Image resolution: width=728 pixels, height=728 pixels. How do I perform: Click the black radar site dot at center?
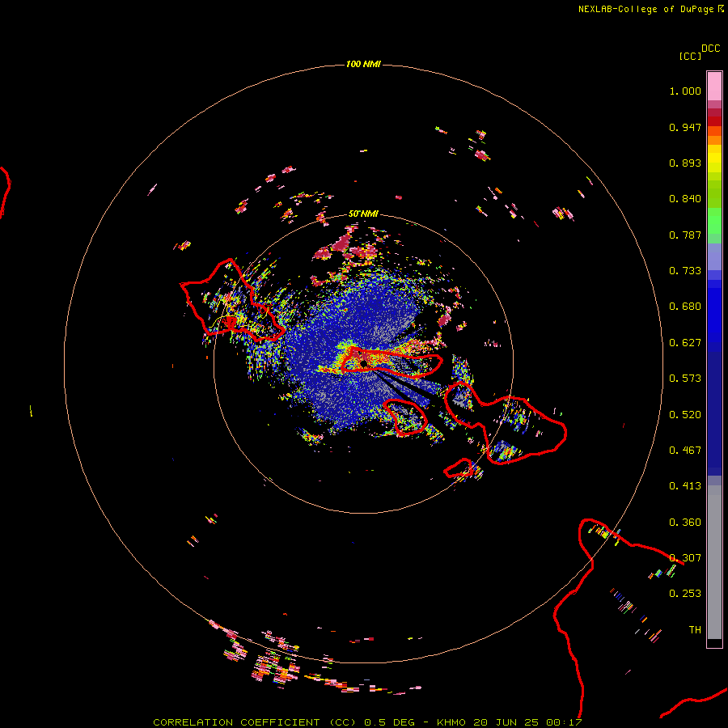[363, 363]
